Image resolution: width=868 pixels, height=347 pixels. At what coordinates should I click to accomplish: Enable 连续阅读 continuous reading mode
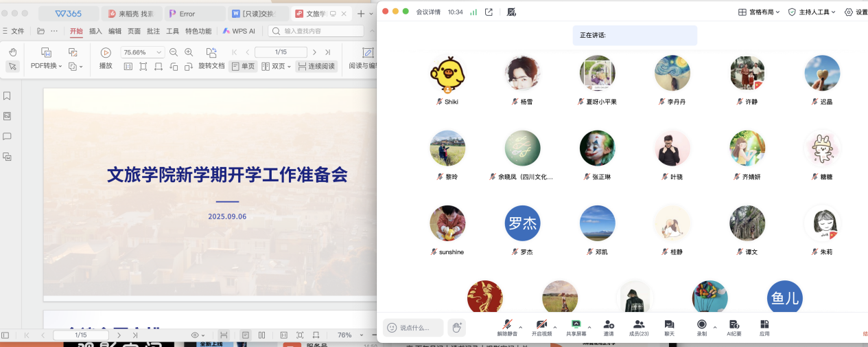coord(316,67)
